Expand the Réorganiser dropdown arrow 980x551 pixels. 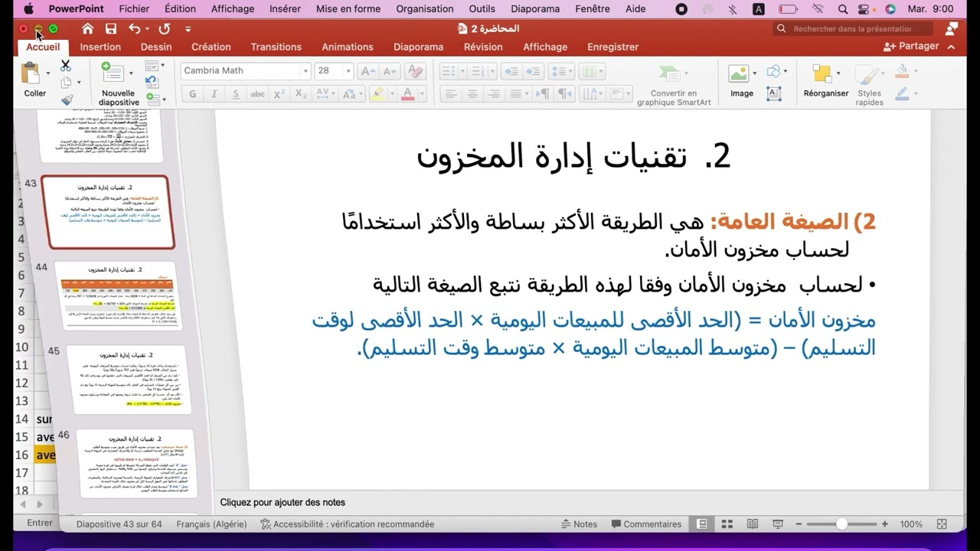[x=838, y=73]
